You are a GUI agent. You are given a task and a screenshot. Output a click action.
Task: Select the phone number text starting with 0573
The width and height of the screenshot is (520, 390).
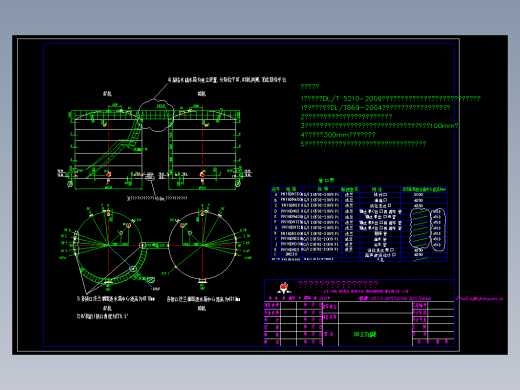pos(401,298)
